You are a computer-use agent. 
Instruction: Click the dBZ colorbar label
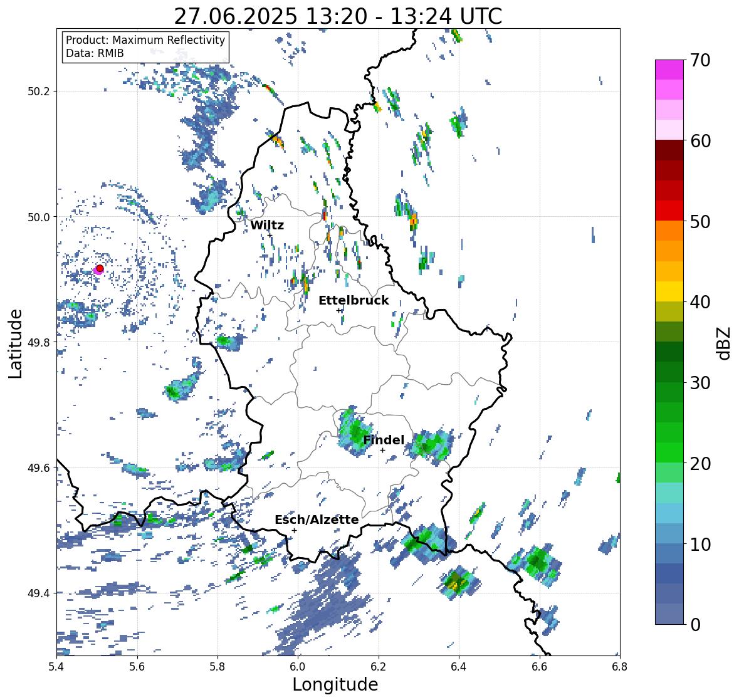(x=725, y=343)
